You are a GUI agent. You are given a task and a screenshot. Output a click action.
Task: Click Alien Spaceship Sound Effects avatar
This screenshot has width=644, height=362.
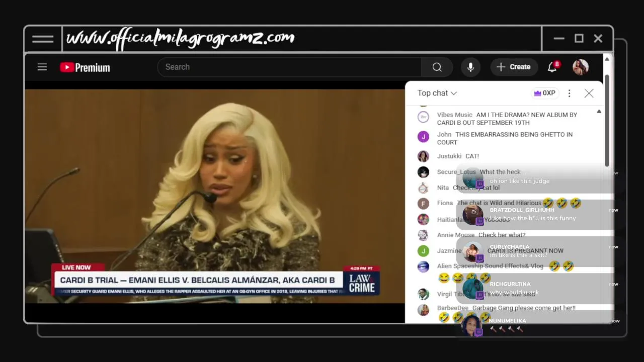pos(423,266)
